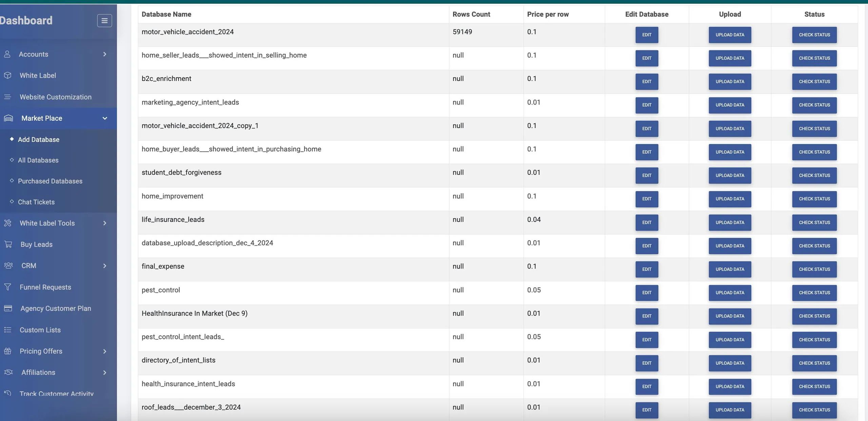868x421 pixels.
Task: Expand the Pricing Offers chevron
Action: point(105,351)
